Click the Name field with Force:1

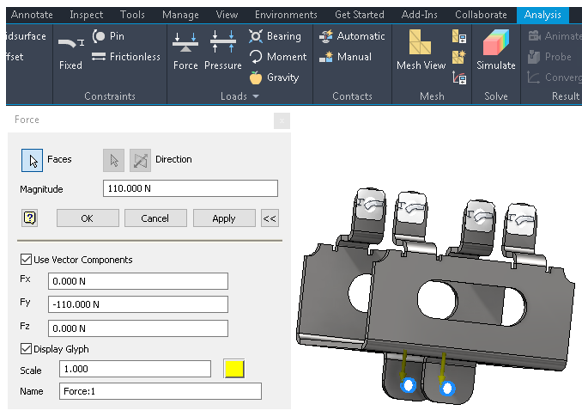160,391
